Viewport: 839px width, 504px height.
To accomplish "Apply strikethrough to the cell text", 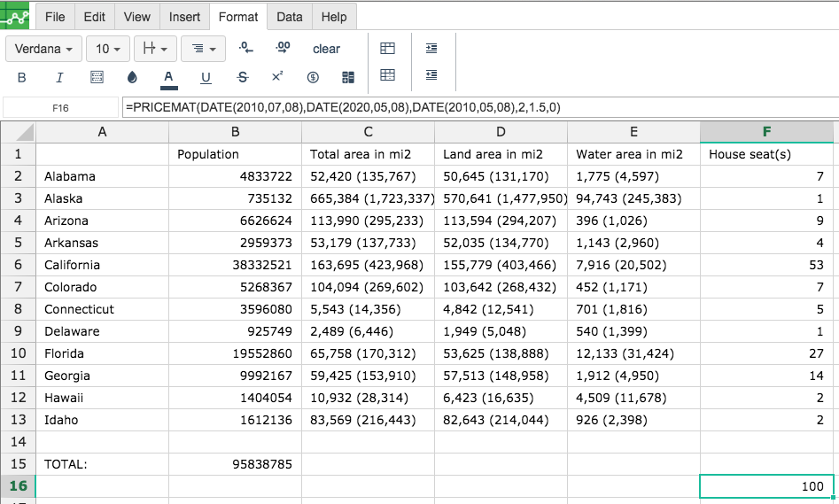I will pos(243,78).
